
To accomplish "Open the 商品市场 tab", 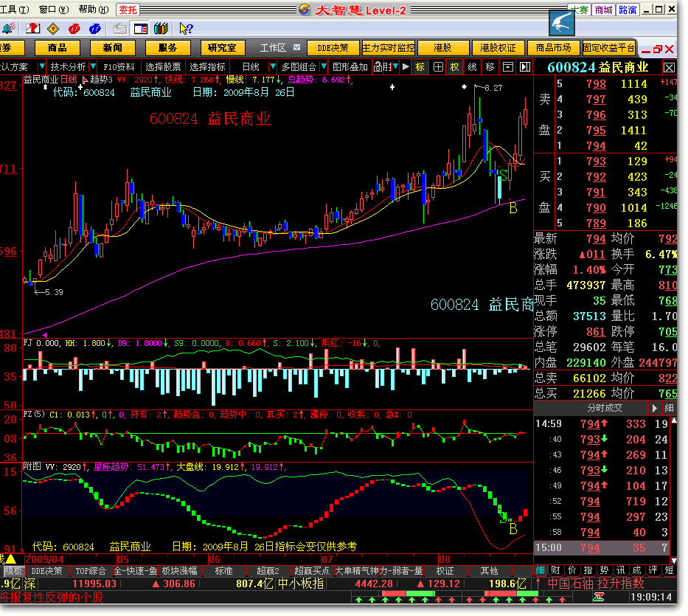I will (553, 48).
